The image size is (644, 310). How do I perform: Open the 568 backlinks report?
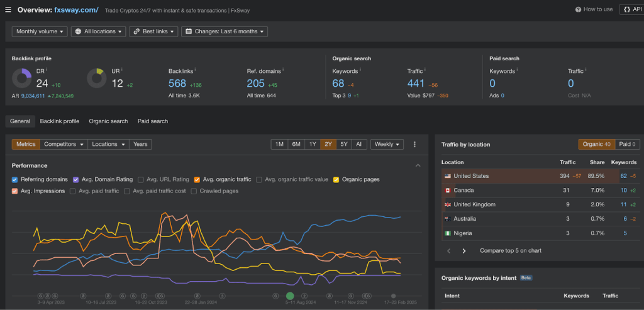[177, 84]
